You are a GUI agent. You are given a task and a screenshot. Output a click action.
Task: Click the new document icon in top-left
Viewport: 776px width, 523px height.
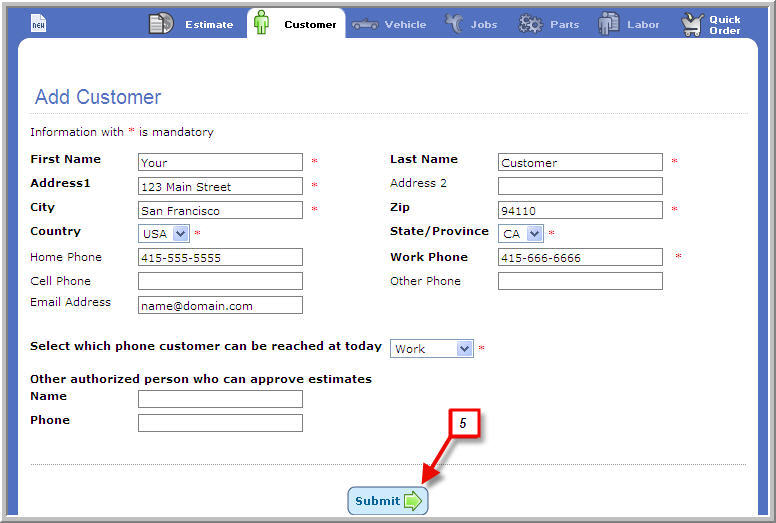coord(38,24)
